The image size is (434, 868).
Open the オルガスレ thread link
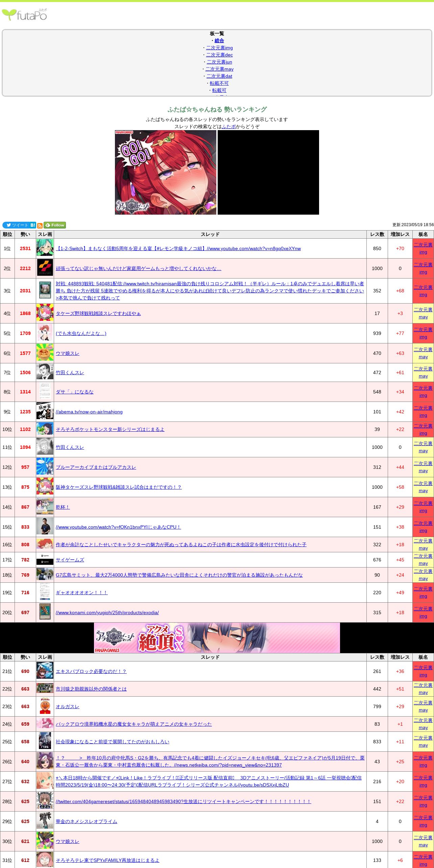[68, 706]
